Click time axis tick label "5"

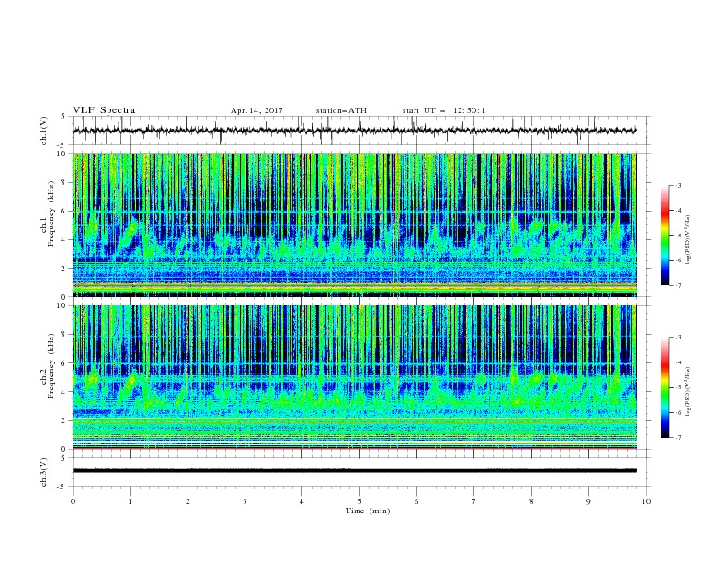(359, 502)
